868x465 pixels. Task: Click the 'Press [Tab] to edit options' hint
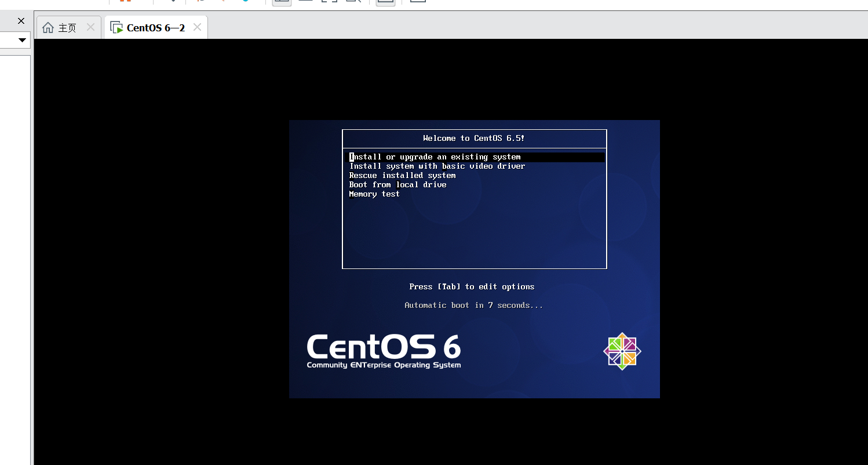pos(472,287)
